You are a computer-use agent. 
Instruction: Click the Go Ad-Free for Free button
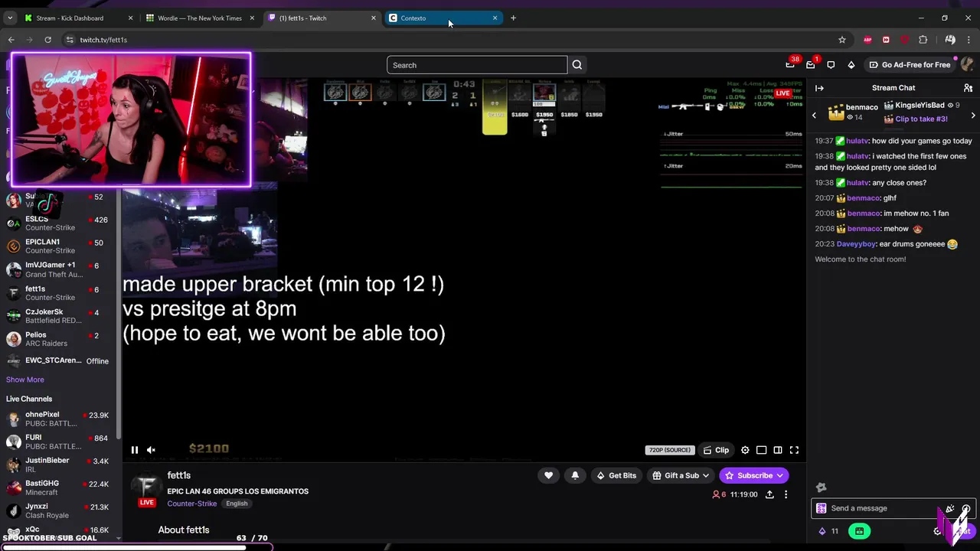click(x=910, y=65)
